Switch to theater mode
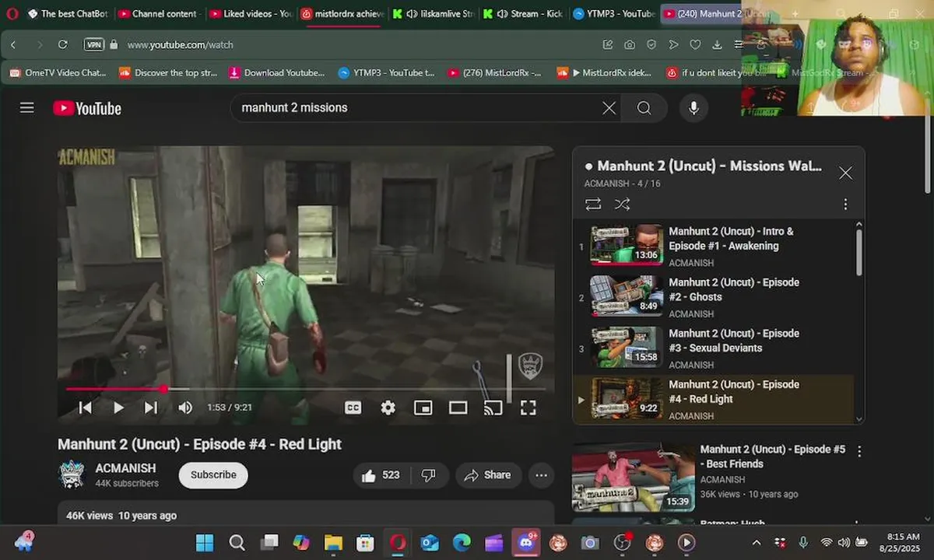Viewport: 934px width, 560px height. click(458, 408)
